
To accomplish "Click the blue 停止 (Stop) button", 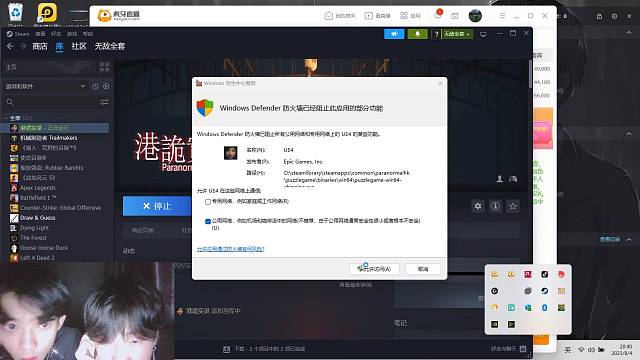I will [x=157, y=206].
